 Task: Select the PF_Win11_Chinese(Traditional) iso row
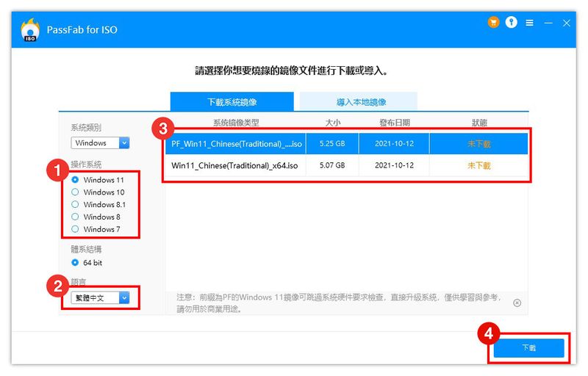tap(347, 143)
